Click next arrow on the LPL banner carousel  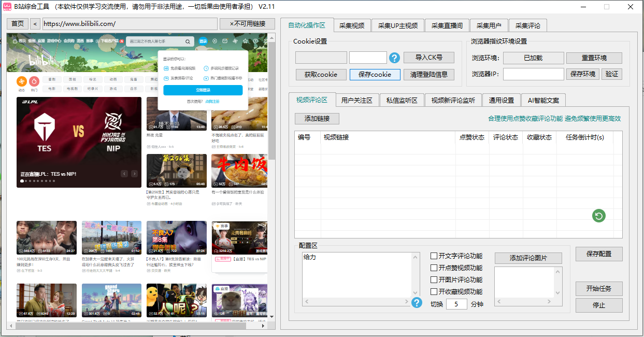pos(135,174)
